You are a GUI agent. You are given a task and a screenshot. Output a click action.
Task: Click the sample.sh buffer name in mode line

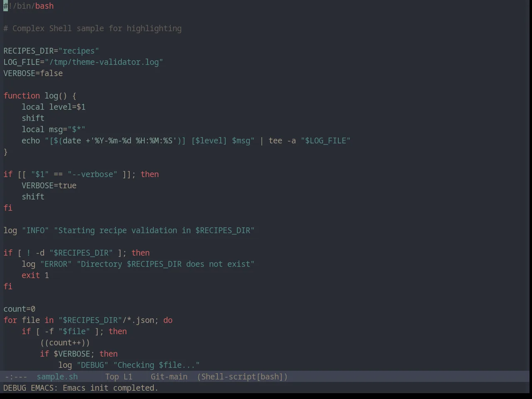57,377
